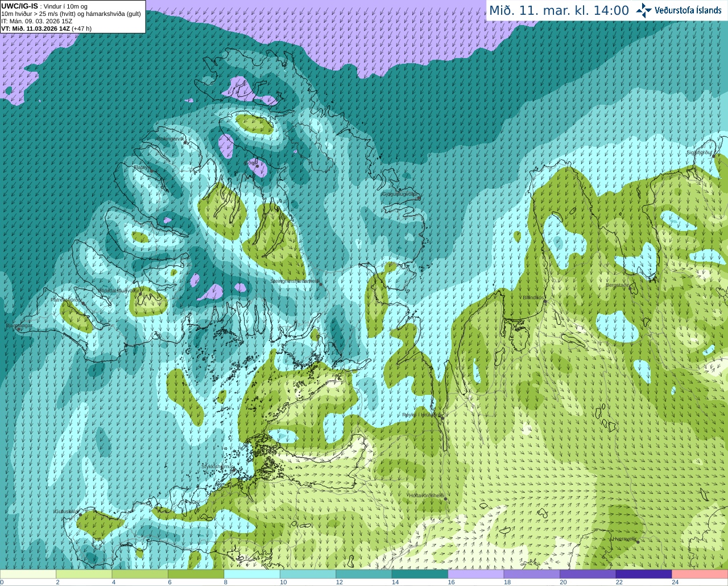Select the Gufuskálar station label
Image resolution: width=728 pixels, height=586 pixels.
(66, 511)
